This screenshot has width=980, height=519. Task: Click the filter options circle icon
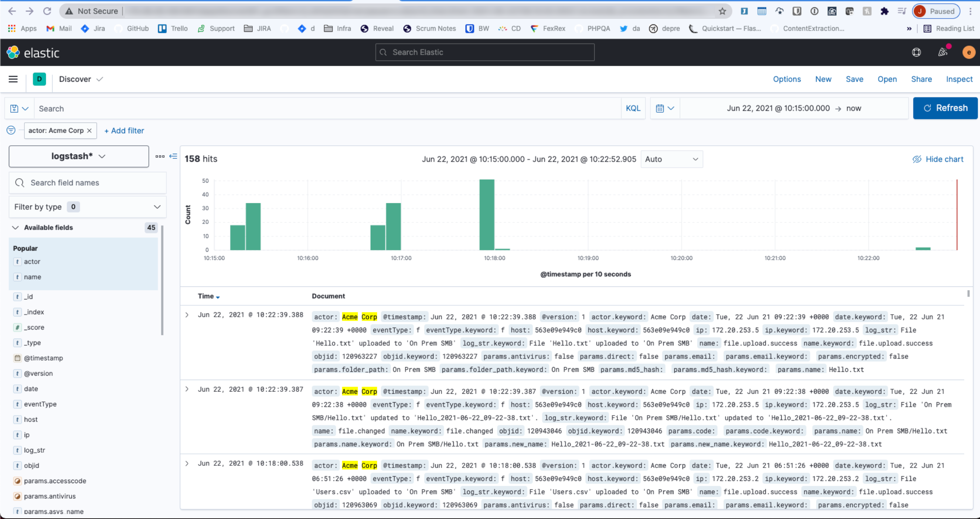coord(11,130)
